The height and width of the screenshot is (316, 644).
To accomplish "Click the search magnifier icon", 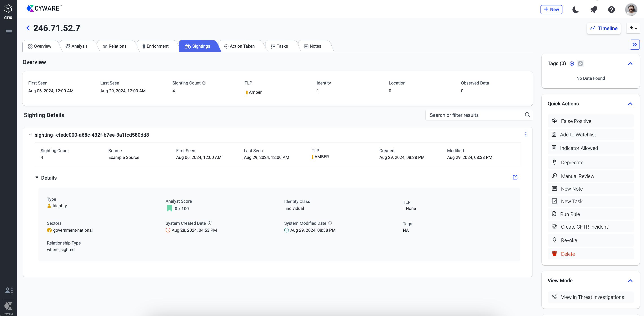I will 527,115.
